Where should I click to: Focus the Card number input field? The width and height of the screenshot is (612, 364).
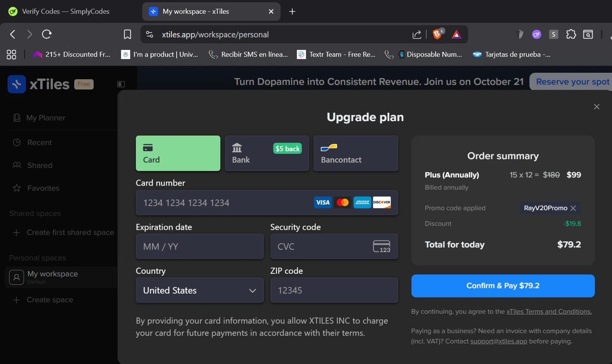pyautogui.click(x=267, y=202)
